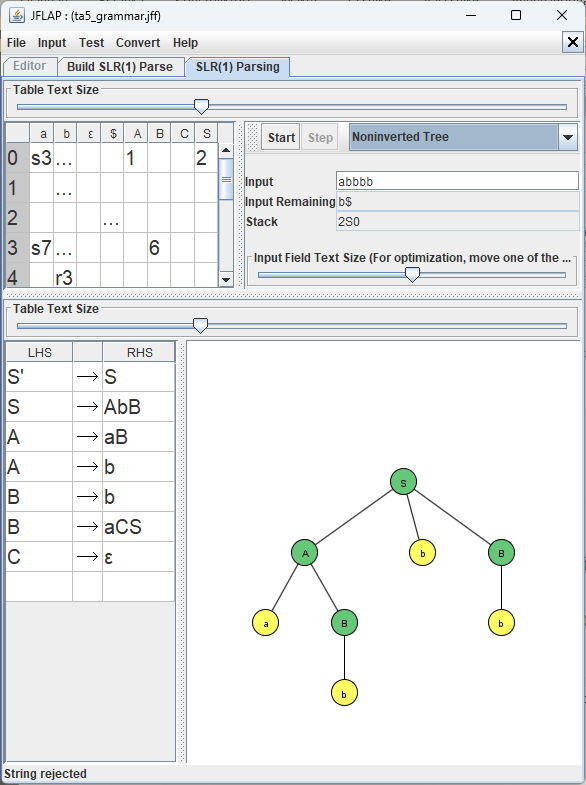
Task: Click the LHS column header
Action: click(x=40, y=352)
